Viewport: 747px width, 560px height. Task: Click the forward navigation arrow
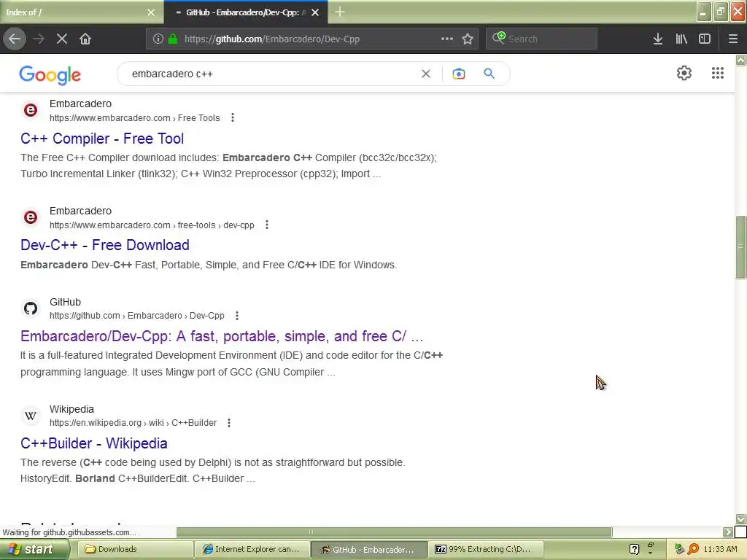(39, 39)
